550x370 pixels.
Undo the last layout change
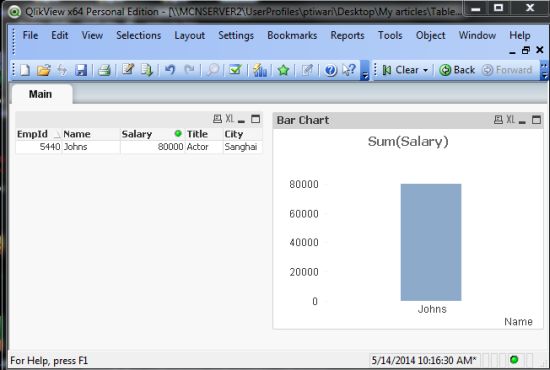pos(170,70)
